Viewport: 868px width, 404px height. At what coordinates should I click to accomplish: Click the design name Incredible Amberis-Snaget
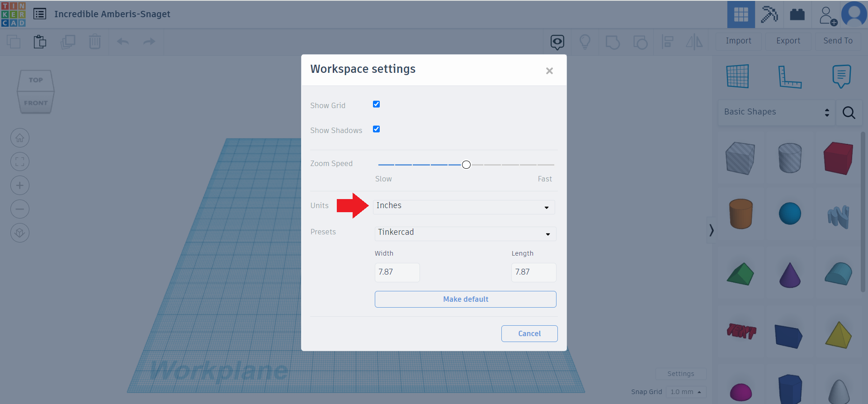tap(112, 14)
